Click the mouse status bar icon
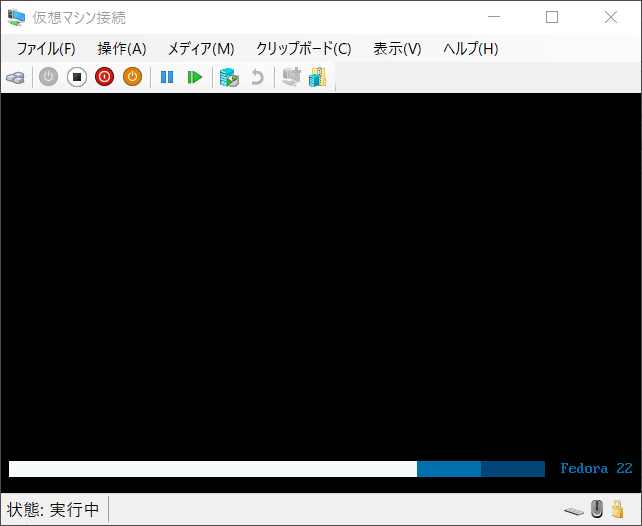Screen dimensions: 642x526 coord(597,509)
